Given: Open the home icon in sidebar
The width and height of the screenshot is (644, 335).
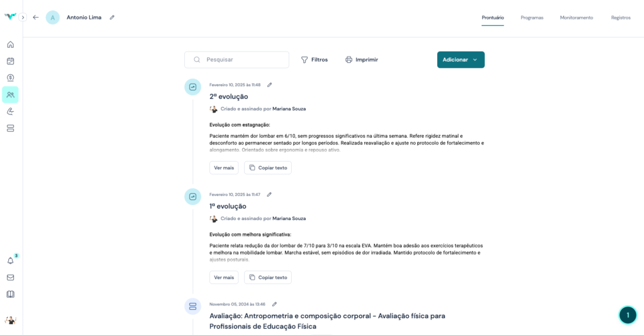Looking at the screenshot, I should click(x=10, y=45).
